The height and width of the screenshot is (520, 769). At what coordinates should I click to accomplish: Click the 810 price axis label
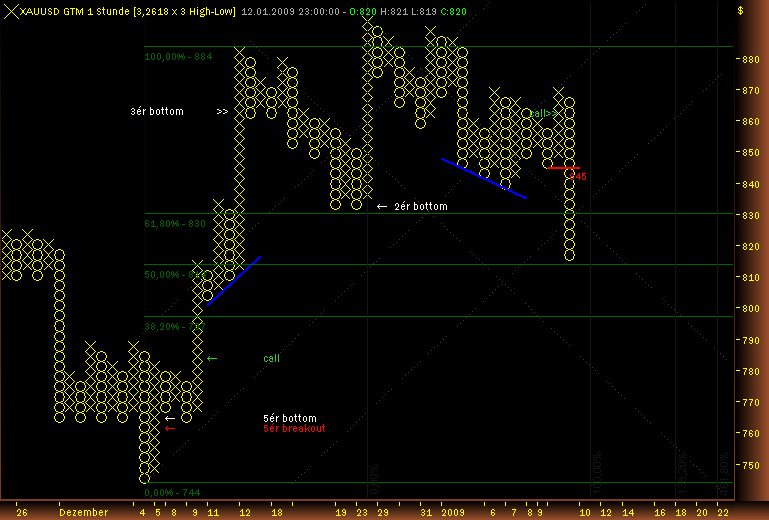[x=749, y=278]
